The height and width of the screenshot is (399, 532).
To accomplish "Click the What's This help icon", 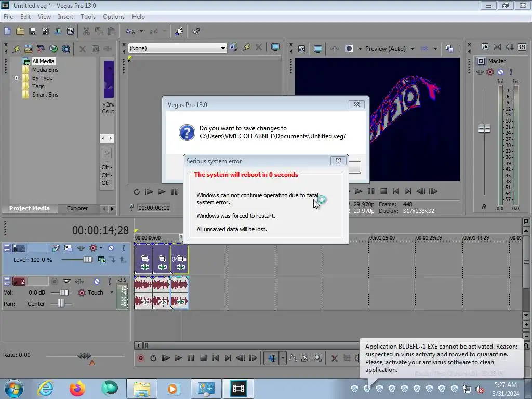I will (196, 31).
